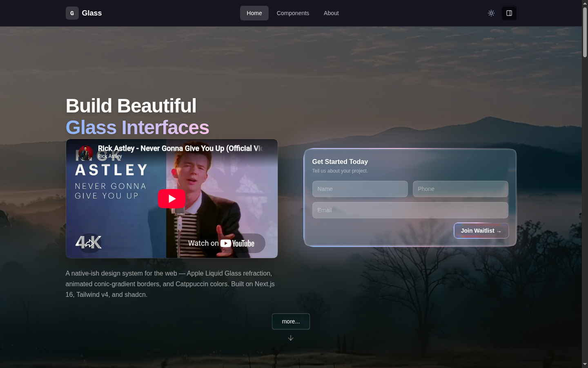Open the Components nav item

click(x=293, y=13)
